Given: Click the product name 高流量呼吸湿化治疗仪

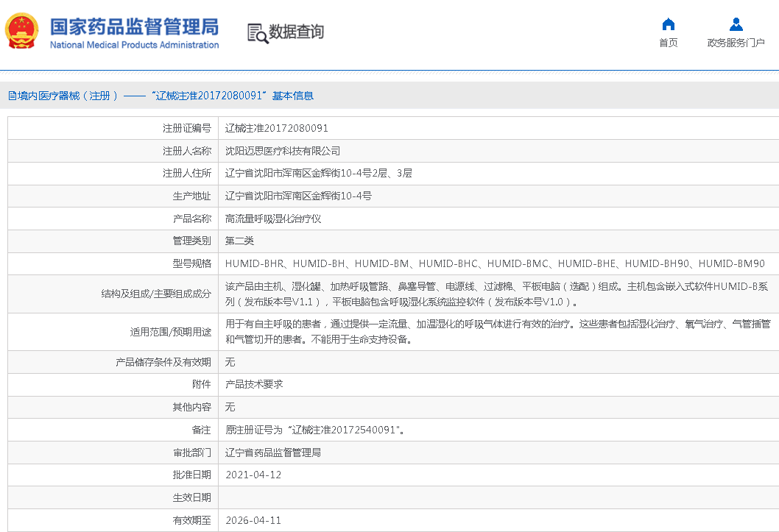Looking at the screenshot, I should point(273,219).
